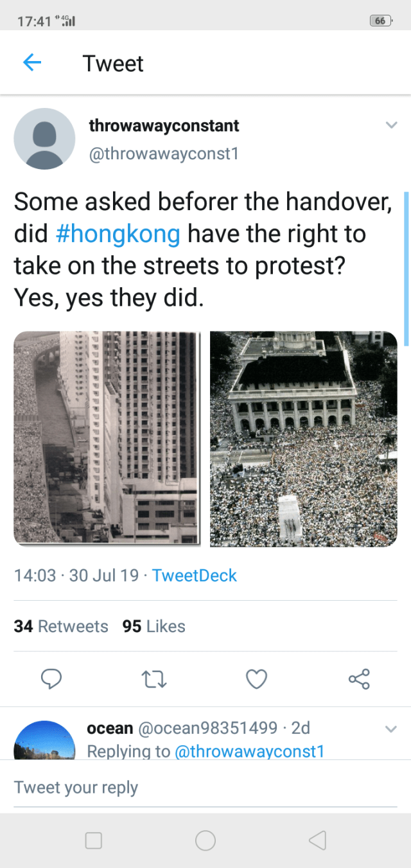The image size is (411, 868).
Task: Open the left black-and-white buildings photo
Action: coord(107,438)
